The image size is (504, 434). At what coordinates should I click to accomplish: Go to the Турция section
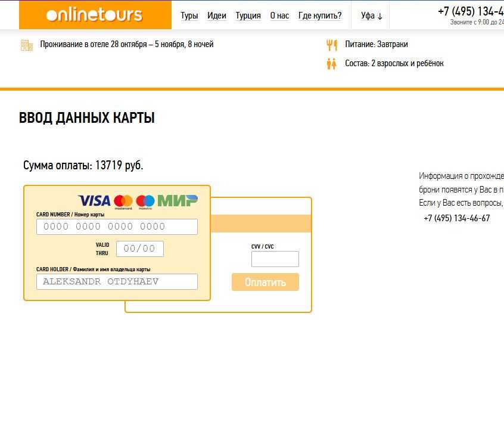(x=248, y=15)
